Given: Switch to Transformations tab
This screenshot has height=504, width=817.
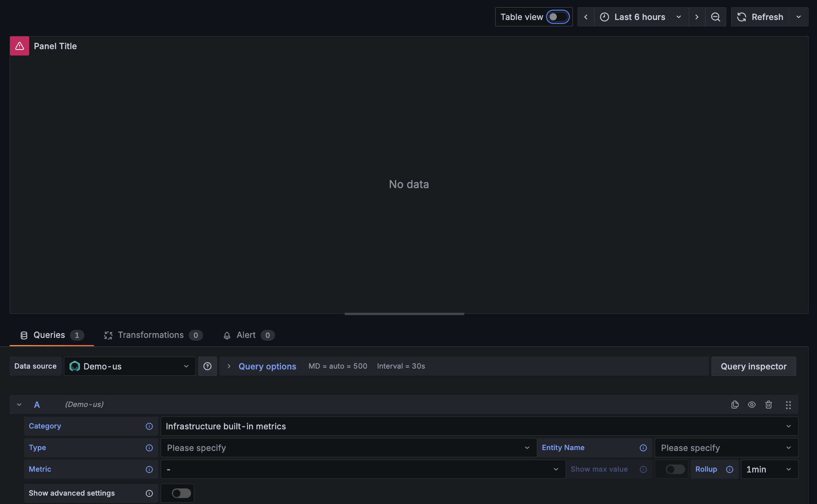Looking at the screenshot, I should [x=153, y=335].
